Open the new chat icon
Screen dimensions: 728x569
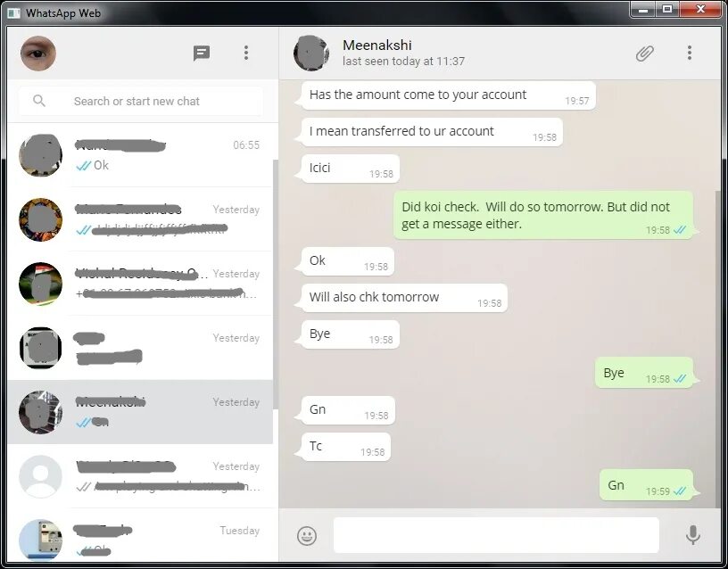201,53
